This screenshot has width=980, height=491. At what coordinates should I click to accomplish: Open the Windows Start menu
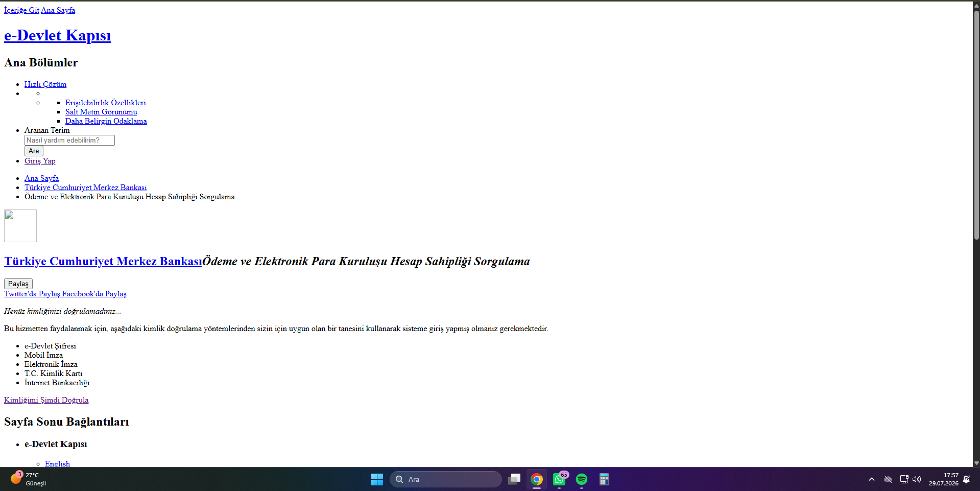pos(377,479)
